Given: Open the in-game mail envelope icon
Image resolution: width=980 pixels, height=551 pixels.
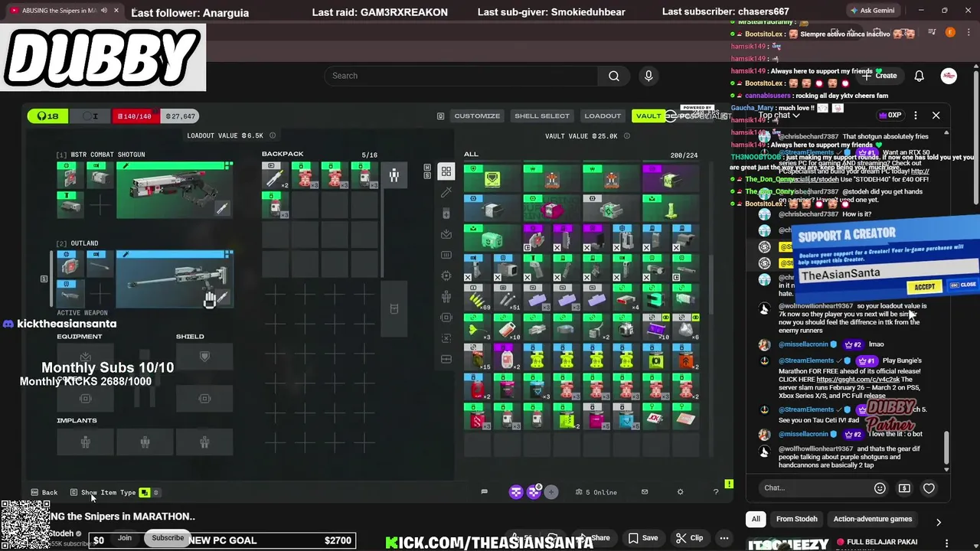Looking at the screenshot, I should point(645,492).
